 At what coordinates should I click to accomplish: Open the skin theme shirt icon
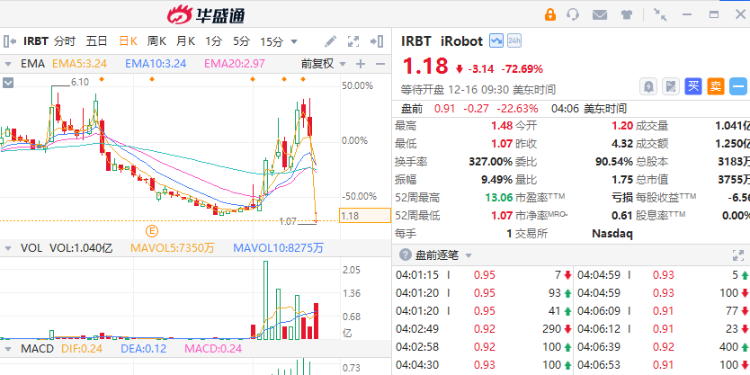[627, 15]
